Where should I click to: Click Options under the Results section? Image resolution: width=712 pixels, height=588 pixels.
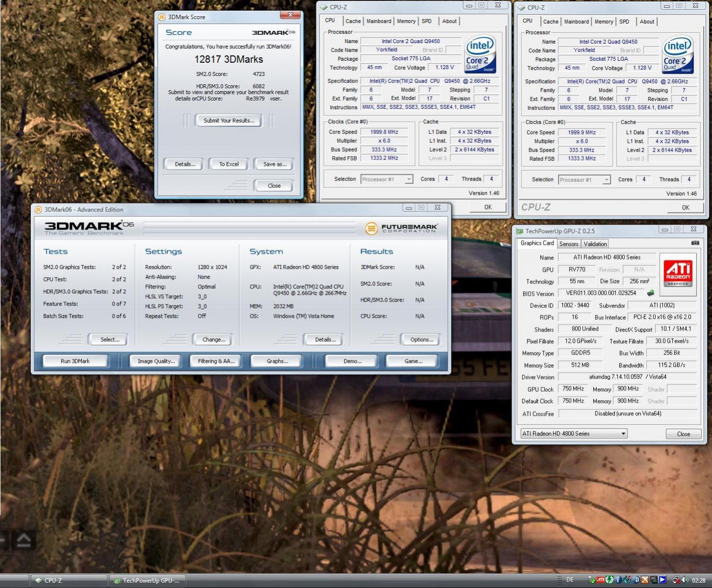422,339
